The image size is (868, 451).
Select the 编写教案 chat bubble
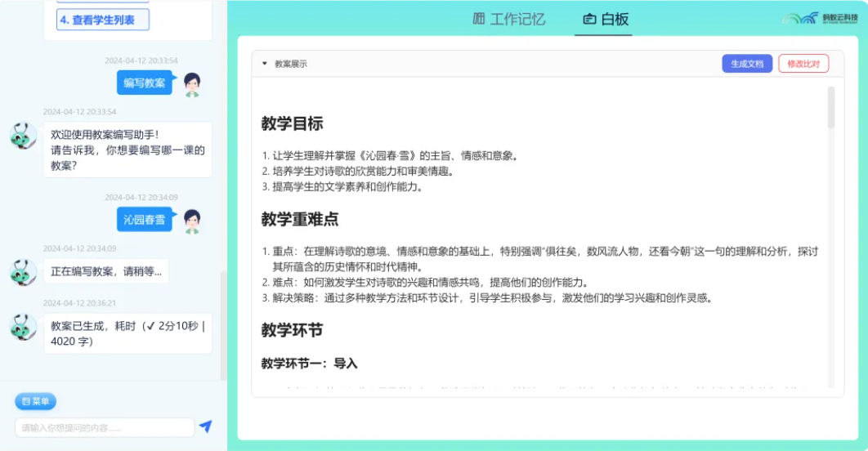(x=145, y=83)
